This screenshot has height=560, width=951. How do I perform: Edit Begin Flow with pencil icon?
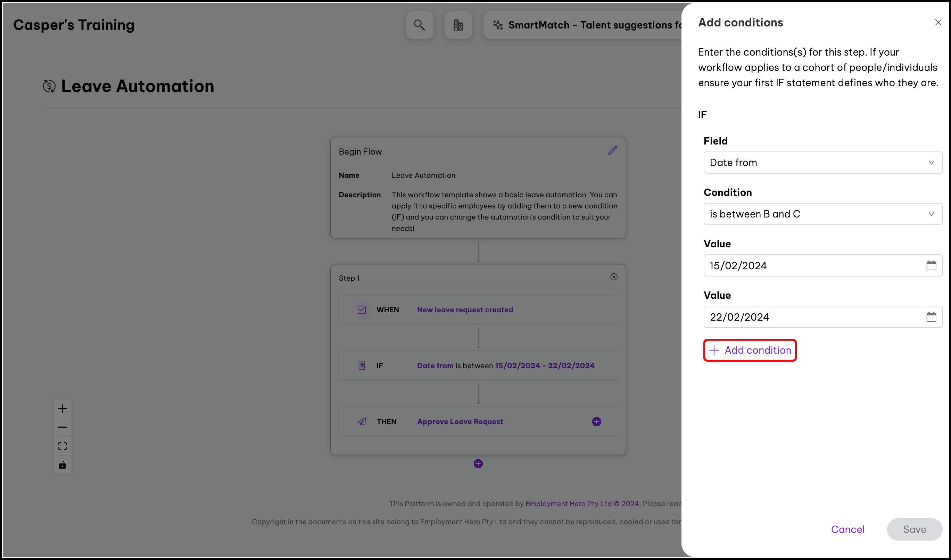click(612, 150)
